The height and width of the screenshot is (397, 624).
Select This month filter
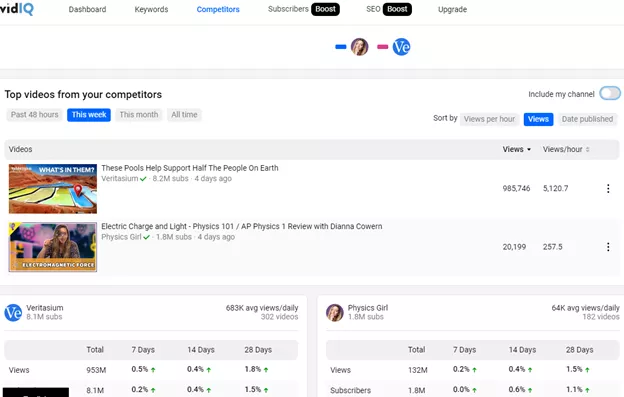tap(139, 115)
